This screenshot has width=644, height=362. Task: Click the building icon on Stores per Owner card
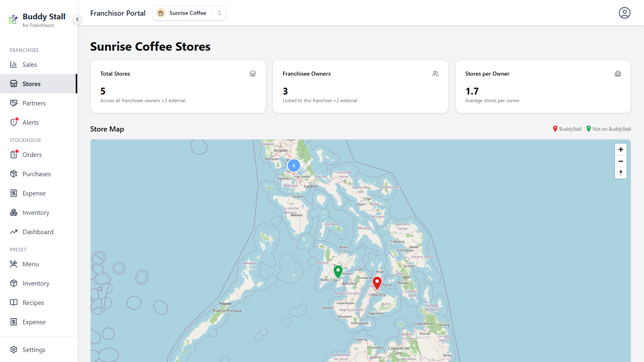coord(618,74)
